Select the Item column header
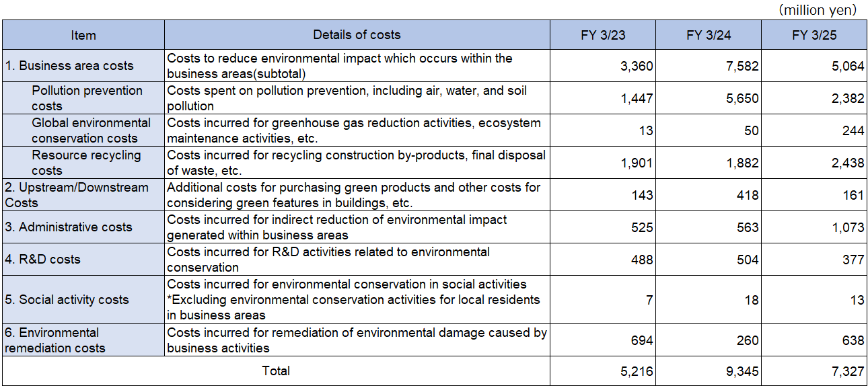868x388 pixels. (83, 35)
